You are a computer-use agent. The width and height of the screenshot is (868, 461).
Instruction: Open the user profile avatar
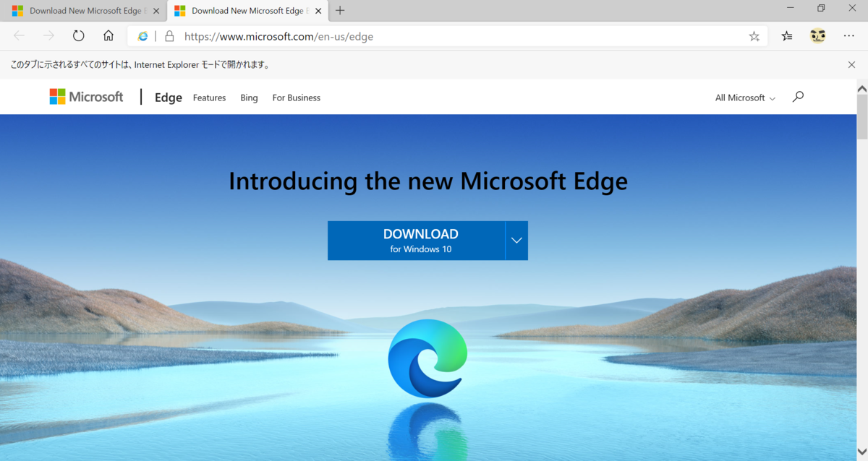point(818,36)
